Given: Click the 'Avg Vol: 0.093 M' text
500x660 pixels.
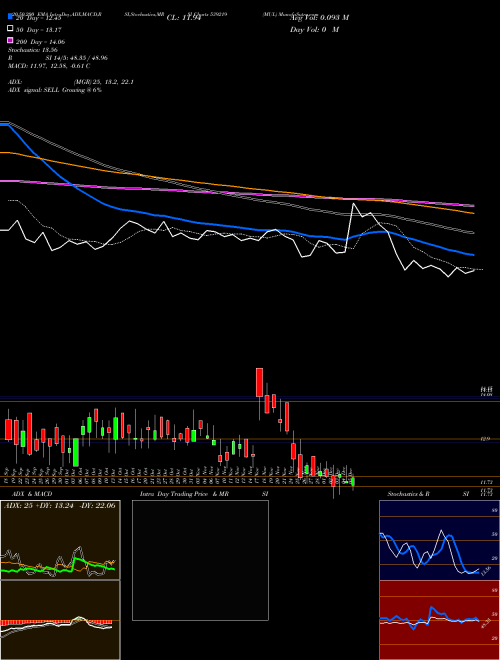Looking at the screenshot, I should pos(319,17).
